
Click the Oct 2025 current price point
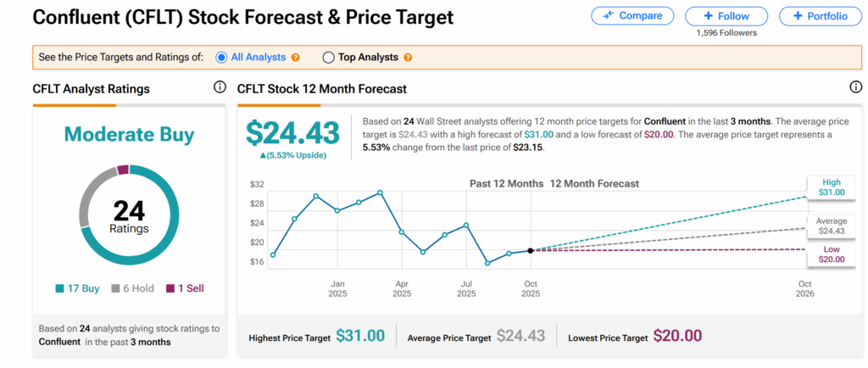[x=531, y=250]
